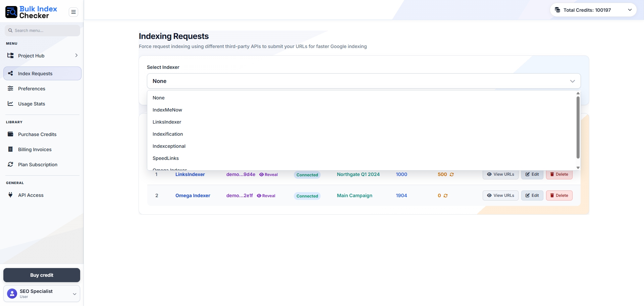This screenshot has height=306, width=644.
Task: Click LinksIndexer name in table
Action: pos(190,175)
